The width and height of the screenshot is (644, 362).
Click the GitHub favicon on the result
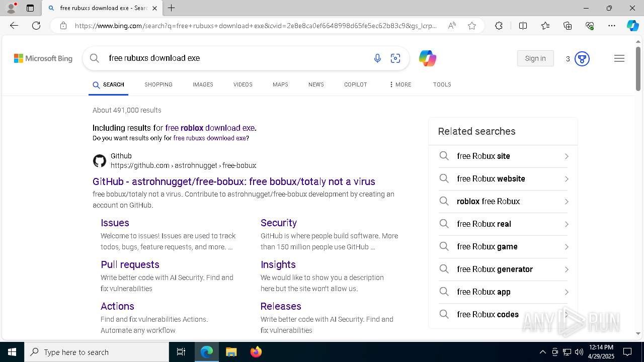[x=100, y=161]
